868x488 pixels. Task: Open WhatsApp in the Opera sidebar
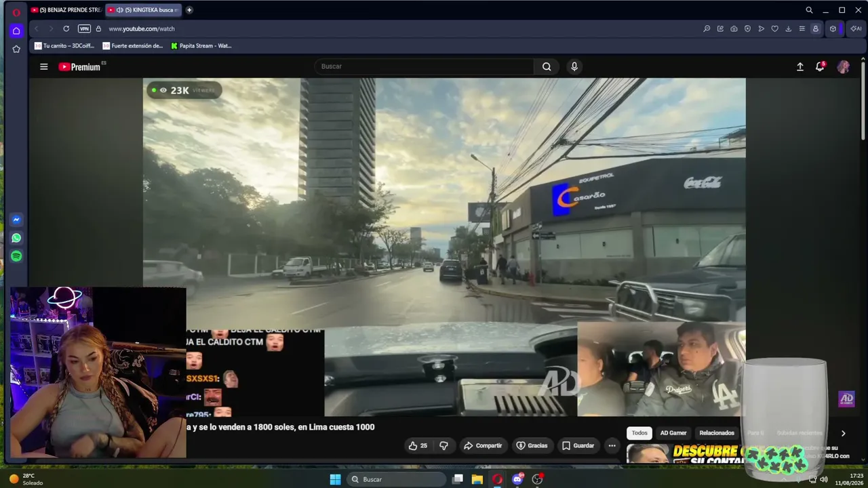coord(16,238)
